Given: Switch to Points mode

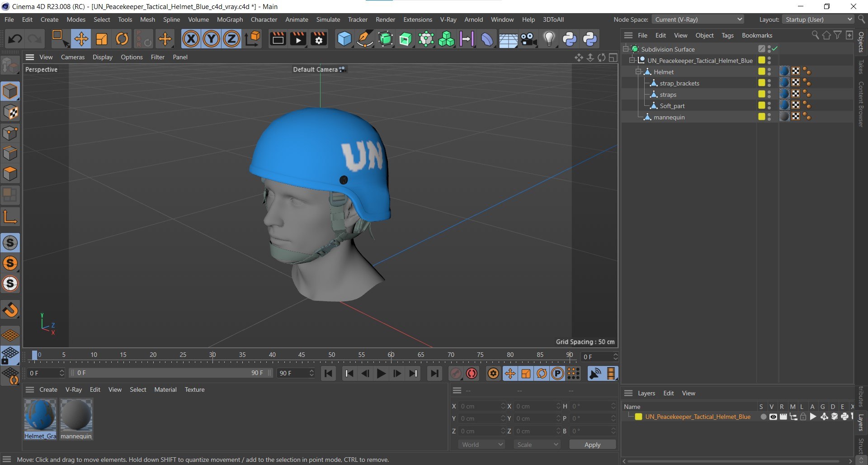Looking at the screenshot, I should coord(10,133).
